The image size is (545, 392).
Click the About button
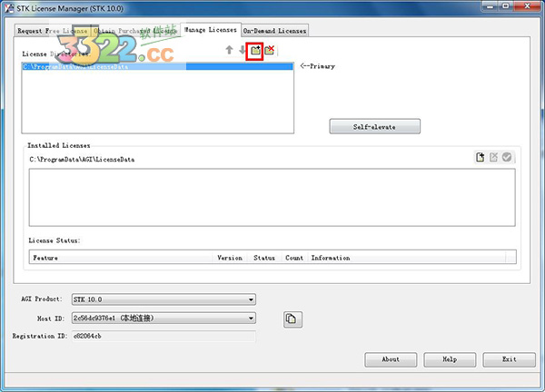[391, 358]
